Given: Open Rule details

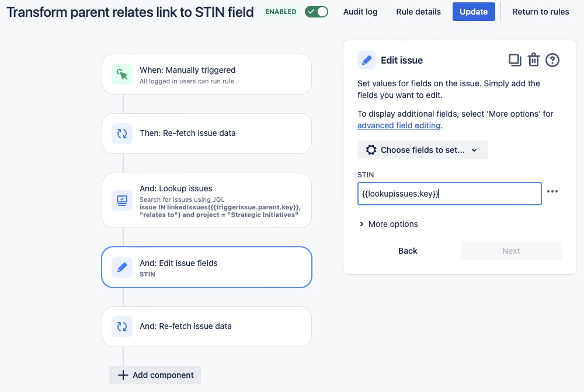Looking at the screenshot, I should [418, 12].
